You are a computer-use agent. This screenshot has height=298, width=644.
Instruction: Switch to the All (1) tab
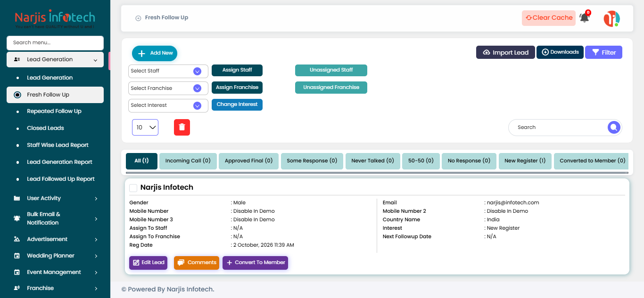pyautogui.click(x=141, y=161)
